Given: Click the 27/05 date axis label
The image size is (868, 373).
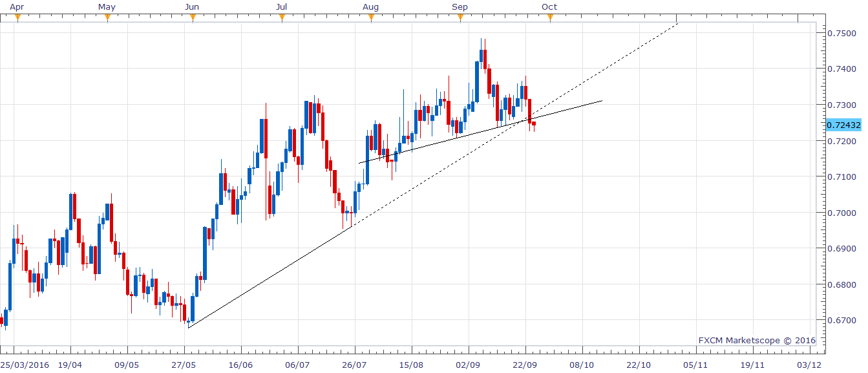Looking at the screenshot, I should click(x=184, y=365).
